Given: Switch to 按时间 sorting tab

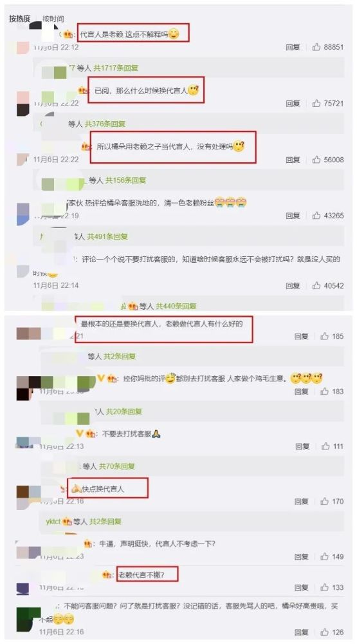Looking at the screenshot, I should [53, 19].
